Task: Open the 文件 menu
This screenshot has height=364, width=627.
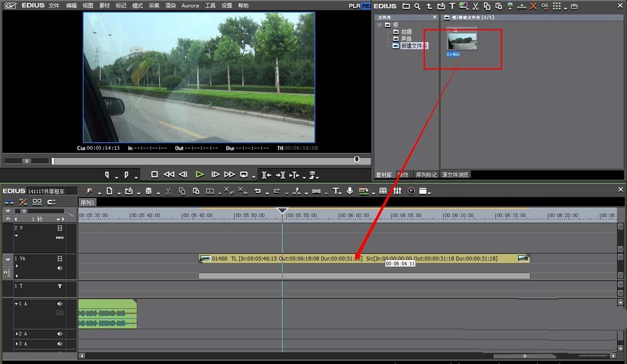Action: 53,6
